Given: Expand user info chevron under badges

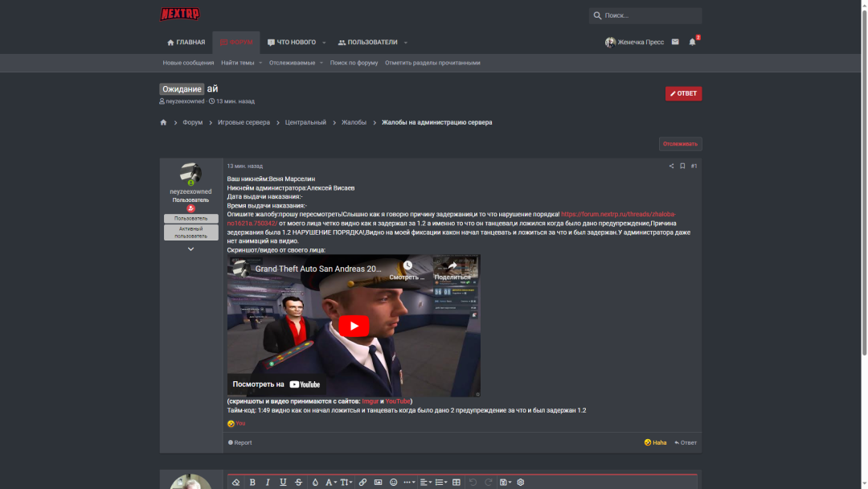Looking at the screenshot, I should point(190,249).
